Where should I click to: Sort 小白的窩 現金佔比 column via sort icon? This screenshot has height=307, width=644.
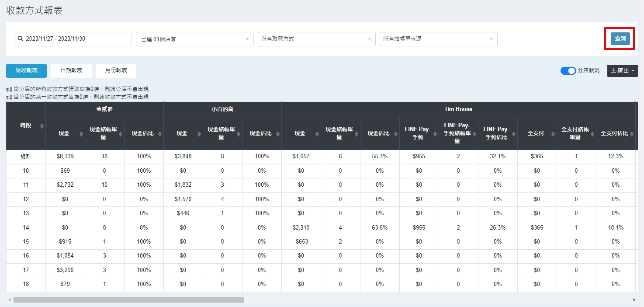pos(278,134)
